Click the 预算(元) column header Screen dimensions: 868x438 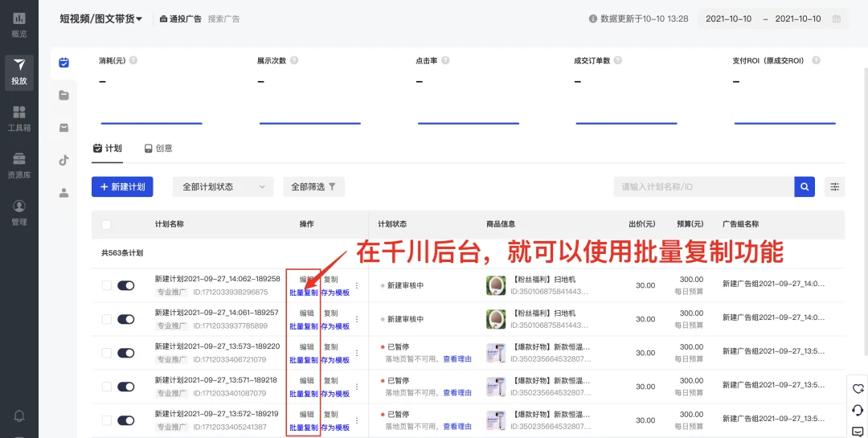pyautogui.click(x=690, y=224)
